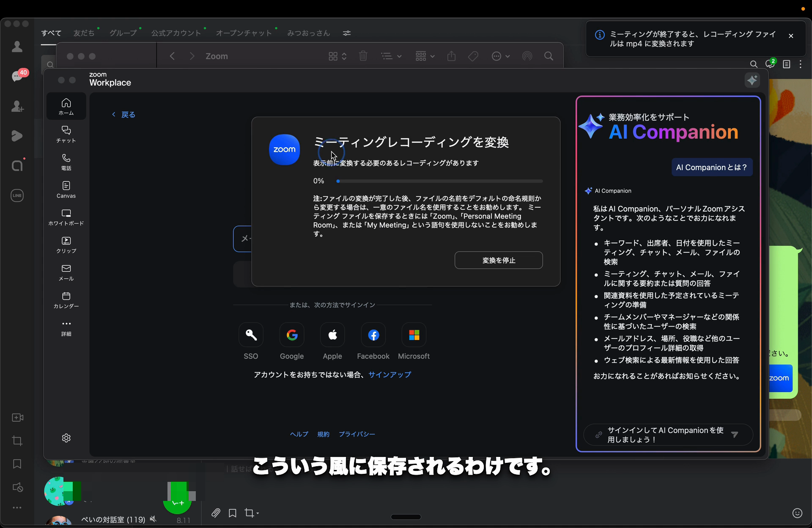Open Finder icon view switcher dropdown
Image resolution: width=812 pixels, height=528 pixels.
point(337,56)
